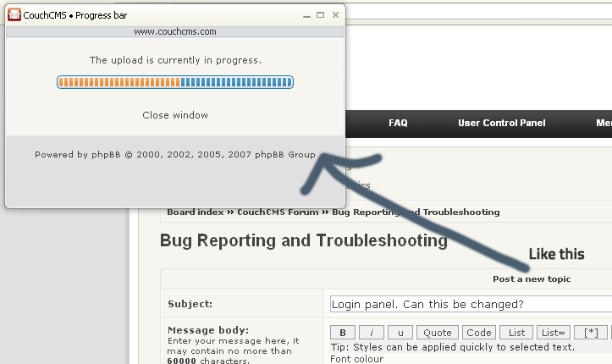Click the Font colour label

[x=356, y=359]
